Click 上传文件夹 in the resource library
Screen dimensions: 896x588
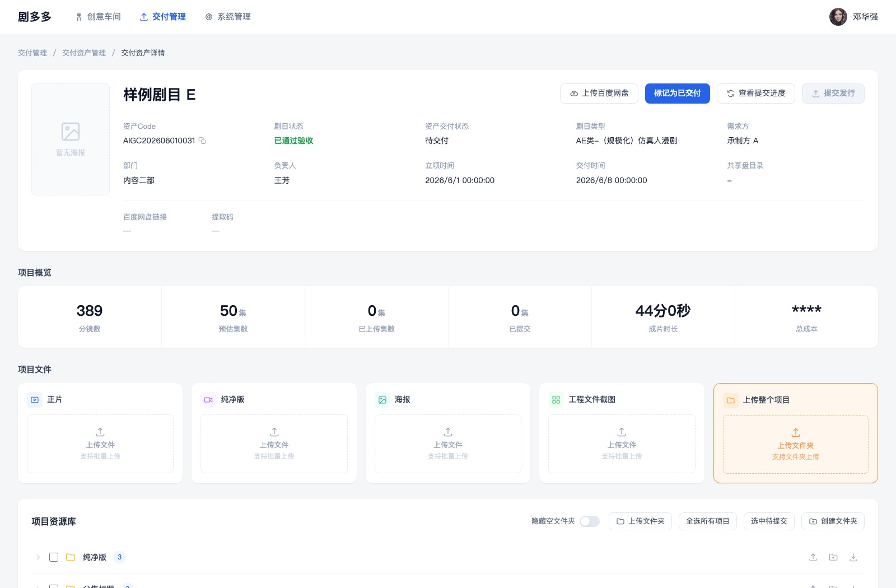pyautogui.click(x=640, y=521)
